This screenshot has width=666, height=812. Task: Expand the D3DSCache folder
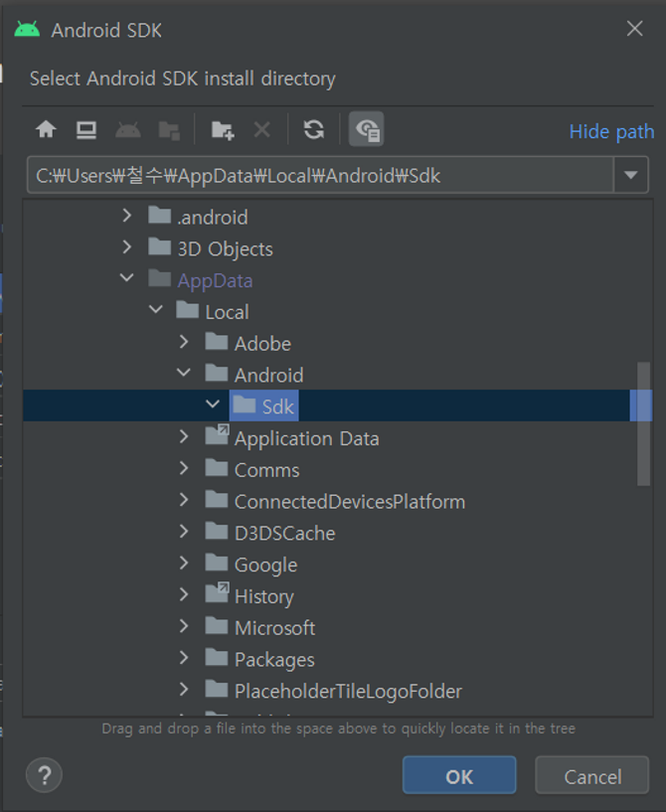pos(184,532)
